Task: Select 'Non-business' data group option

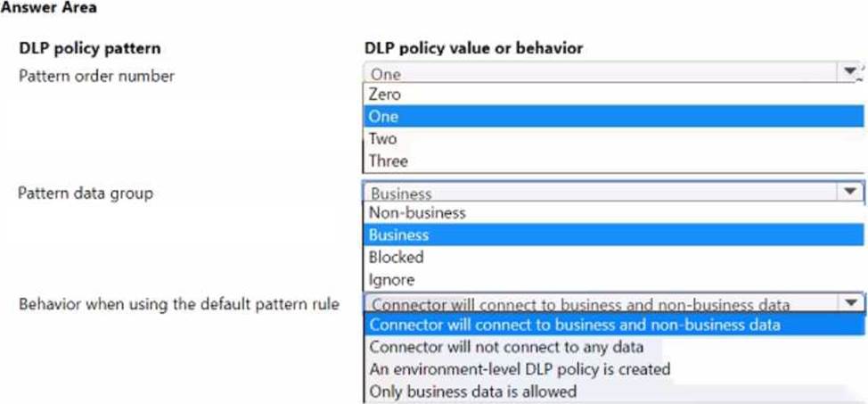Action: pos(417,213)
